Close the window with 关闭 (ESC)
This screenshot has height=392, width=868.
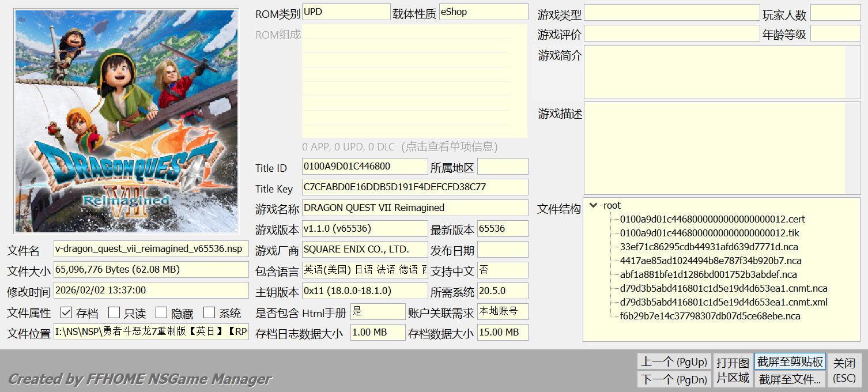coord(844,370)
